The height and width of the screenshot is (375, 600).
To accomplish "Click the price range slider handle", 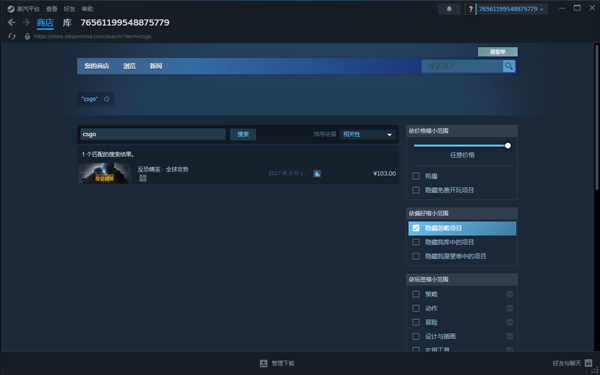I will (508, 145).
